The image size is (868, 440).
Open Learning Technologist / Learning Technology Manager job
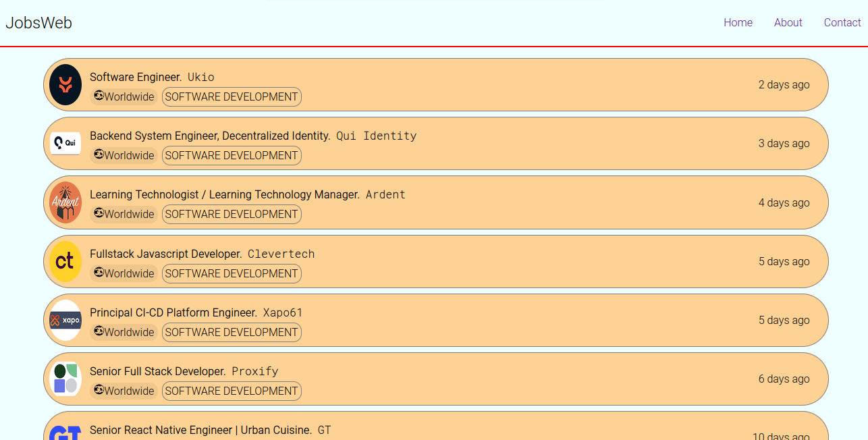225,194
